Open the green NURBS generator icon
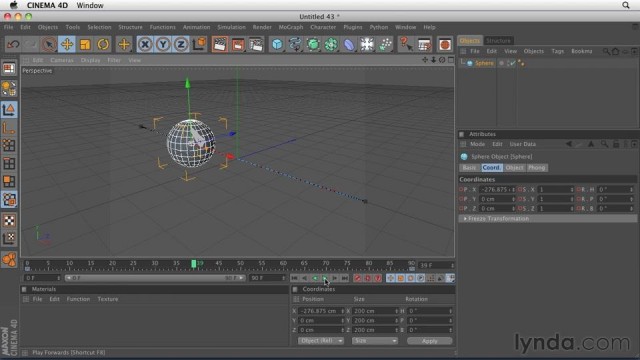This screenshot has width=640, height=360. tap(313, 44)
